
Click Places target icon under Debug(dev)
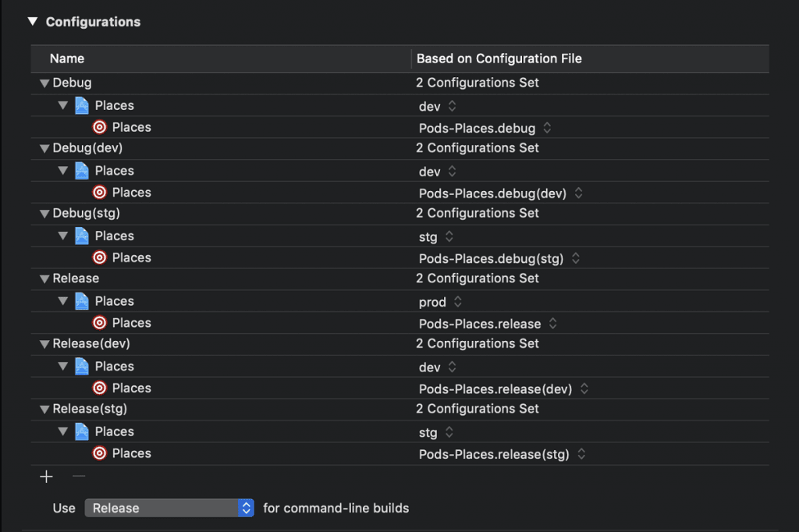[99, 192]
